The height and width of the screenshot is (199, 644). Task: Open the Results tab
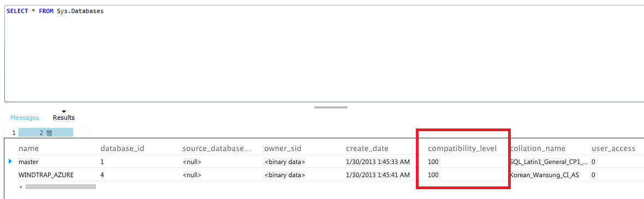[64, 118]
